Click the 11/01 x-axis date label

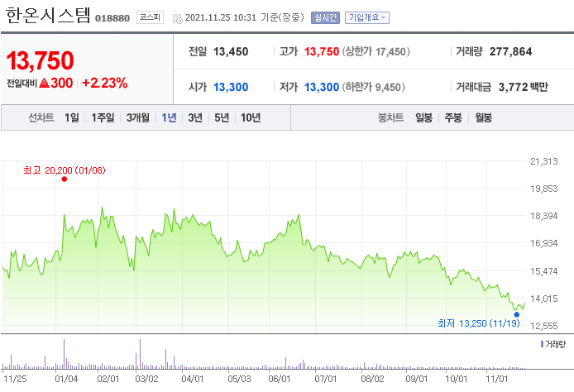coord(497,379)
